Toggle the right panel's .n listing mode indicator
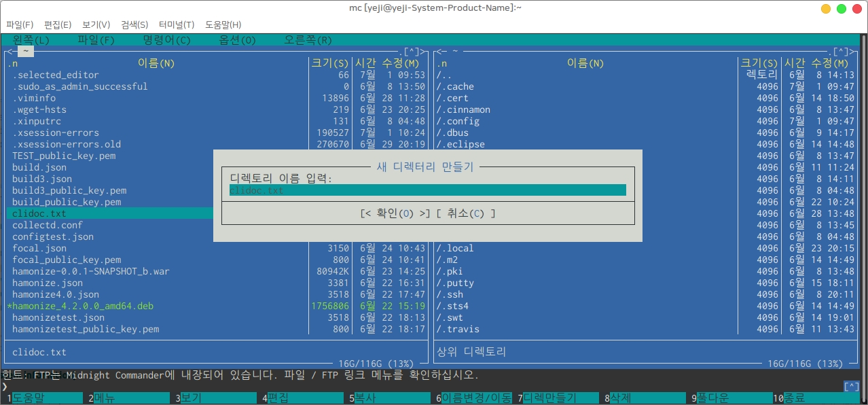The width and height of the screenshot is (868, 405). click(442, 63)
